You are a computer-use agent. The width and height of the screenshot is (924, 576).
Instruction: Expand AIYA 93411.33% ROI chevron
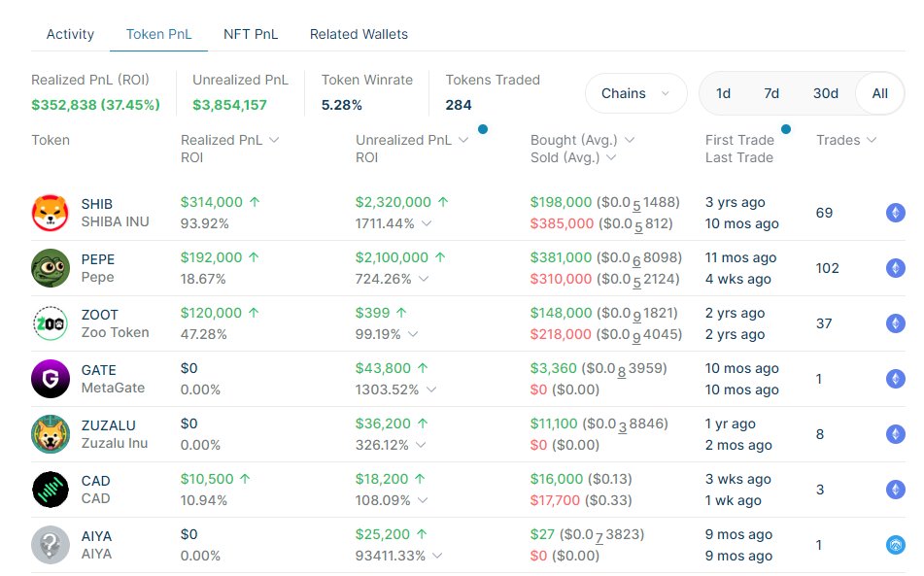click(437, 556)
